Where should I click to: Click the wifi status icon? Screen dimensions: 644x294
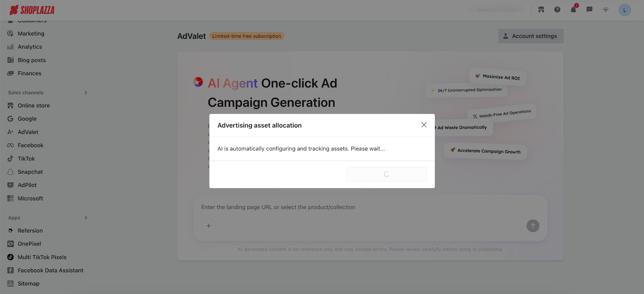tap(606, 10)
